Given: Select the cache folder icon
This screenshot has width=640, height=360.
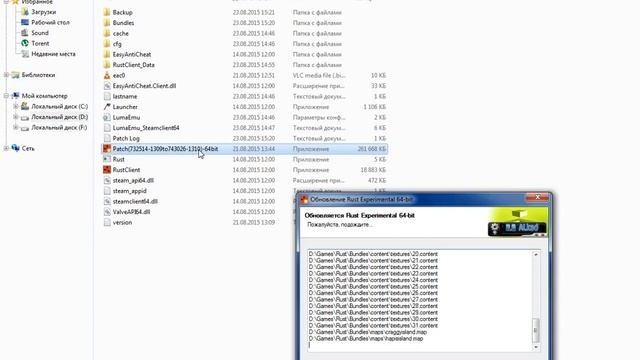Looking at the screenshot, I should tap(107, 33).
